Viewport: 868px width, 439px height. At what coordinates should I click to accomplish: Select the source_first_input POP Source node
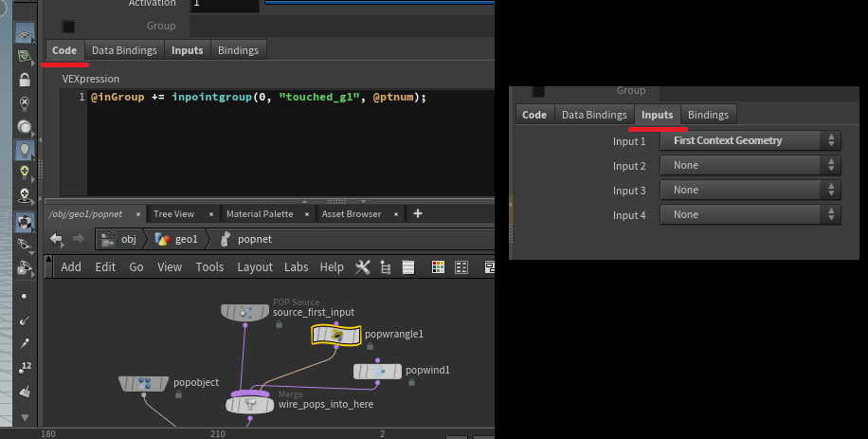[244, 312]
